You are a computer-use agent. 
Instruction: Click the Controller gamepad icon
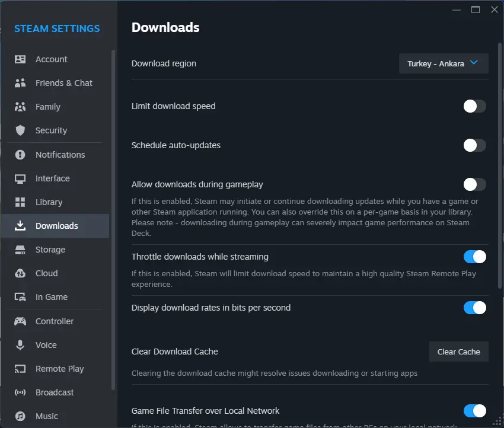[x=20, y=321]
